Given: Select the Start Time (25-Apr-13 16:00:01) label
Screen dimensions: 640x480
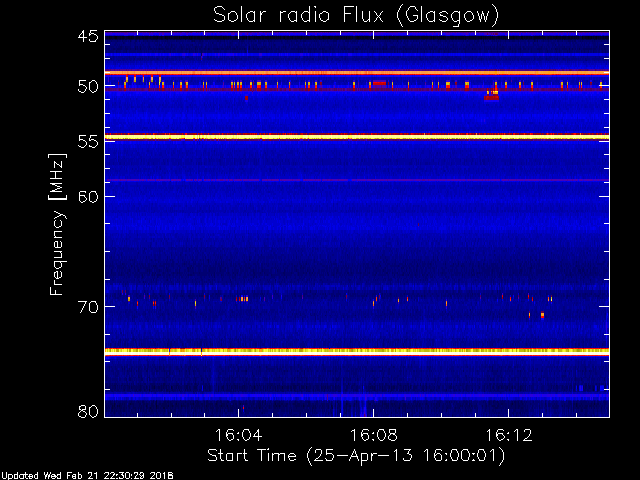Looking at the screenshot, I should [356, 456].
